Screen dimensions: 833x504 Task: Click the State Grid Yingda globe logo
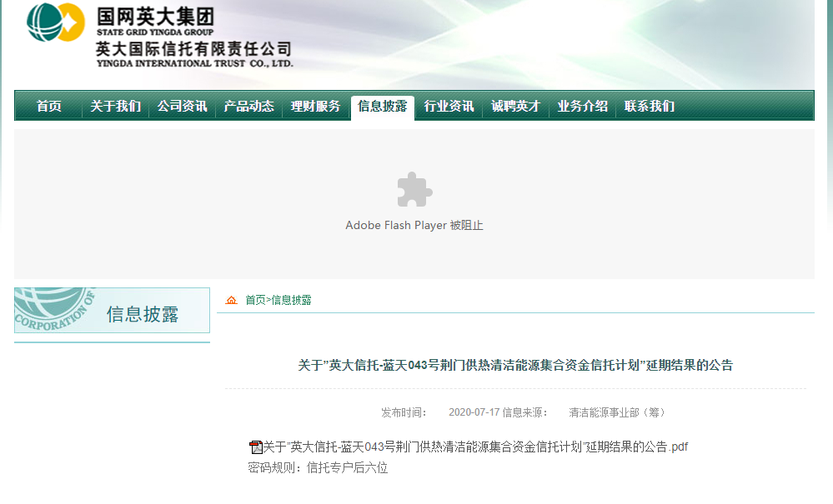(56, 22)
